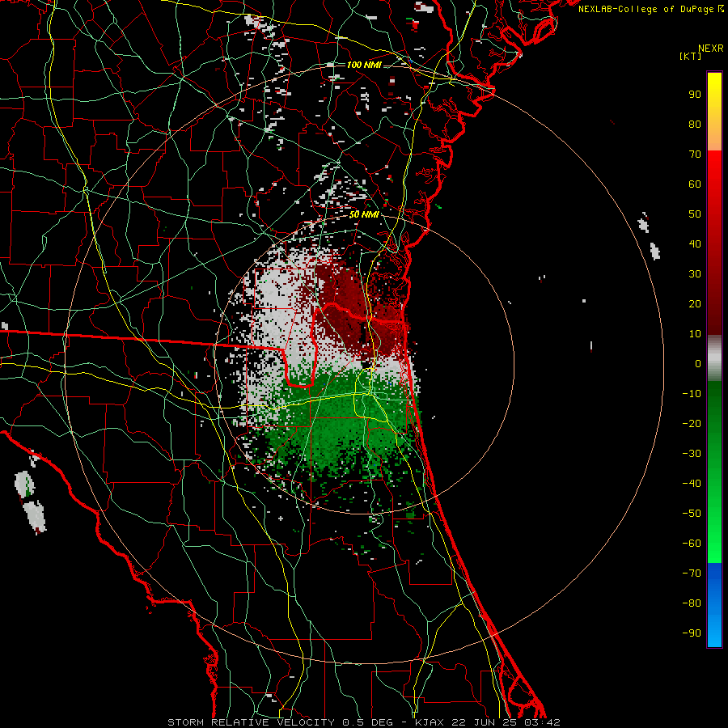Click the STORM RELATIVE VELOCITY caption text
Viewport: 728px width, 728px height.
pyautogui.click(x=251, y=722)
